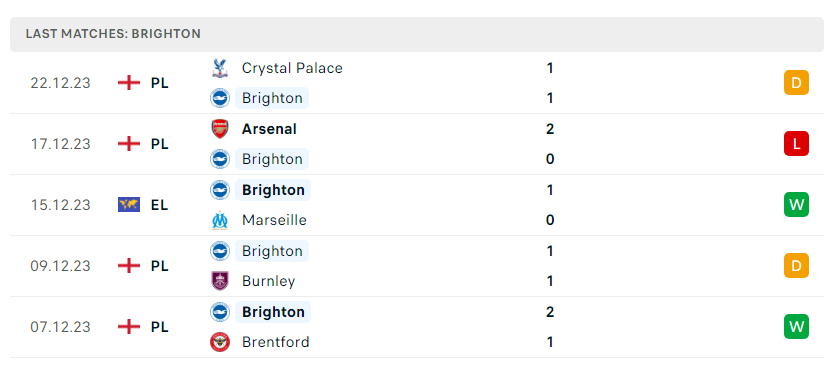Click Brighton crest in the Arsenal match
The image size is (827, 370).
219,159
